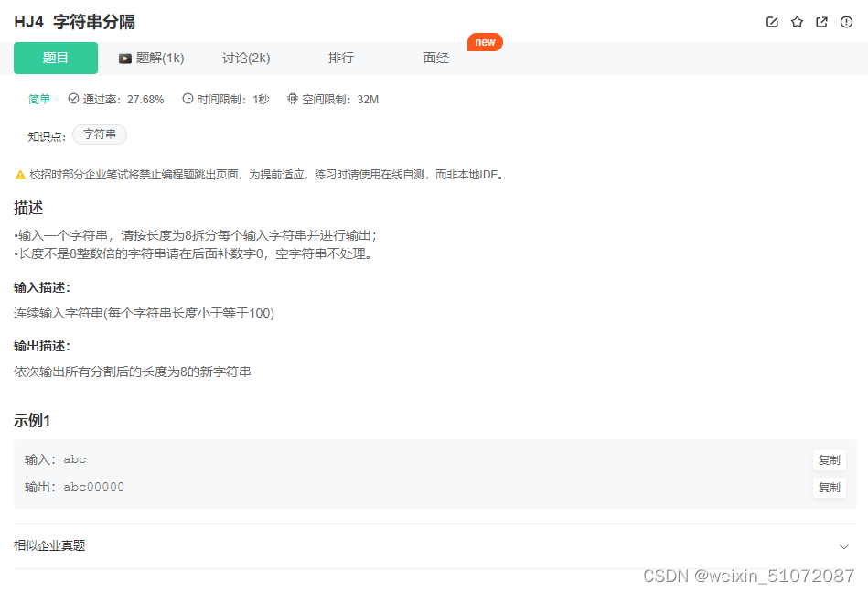Click the 输入描述: heading

[x=42, y=287]
